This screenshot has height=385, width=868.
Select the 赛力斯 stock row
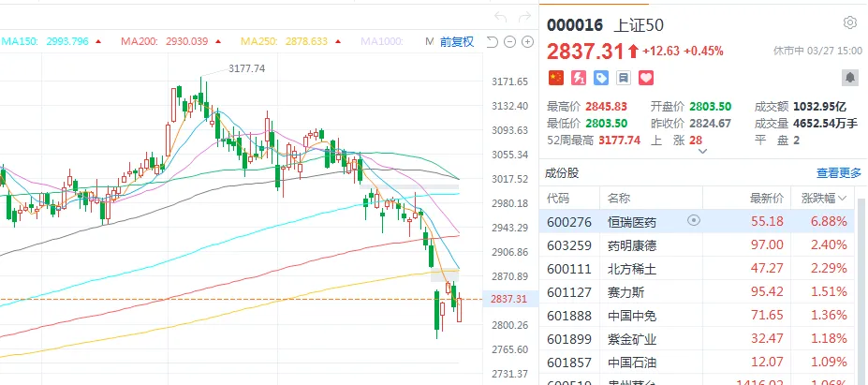click(x=698, y=291)
